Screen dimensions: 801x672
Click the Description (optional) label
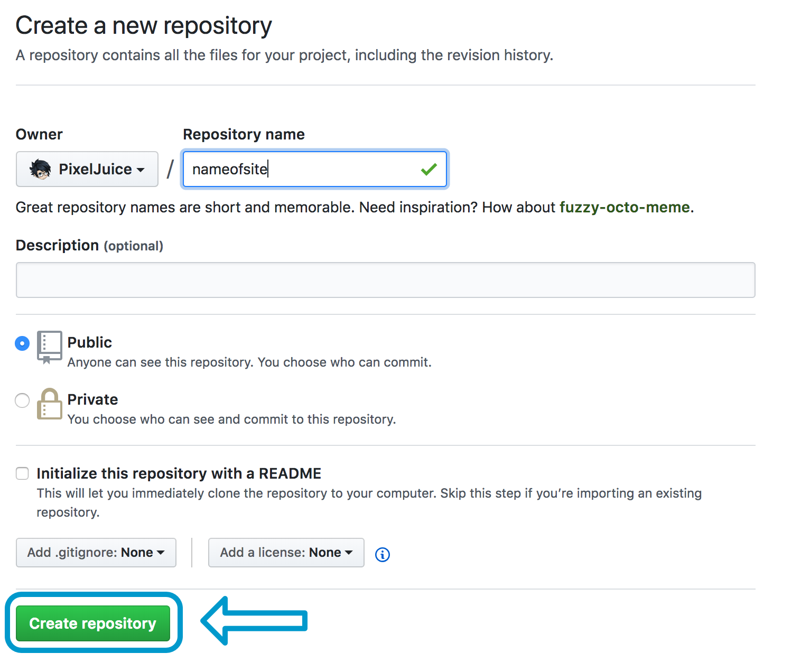pos(90,246)
